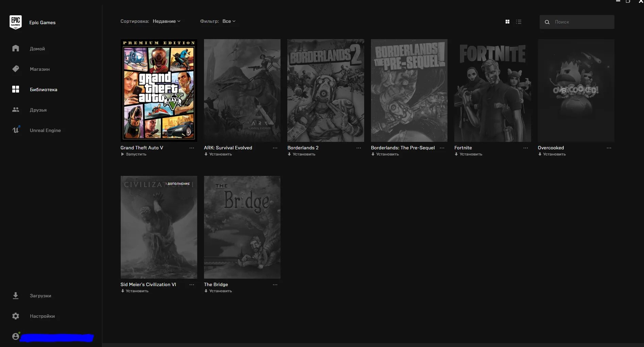Open Borderlands 2 three-dot menu
This screenshot has width=644, height=347.
pos(359,148)
